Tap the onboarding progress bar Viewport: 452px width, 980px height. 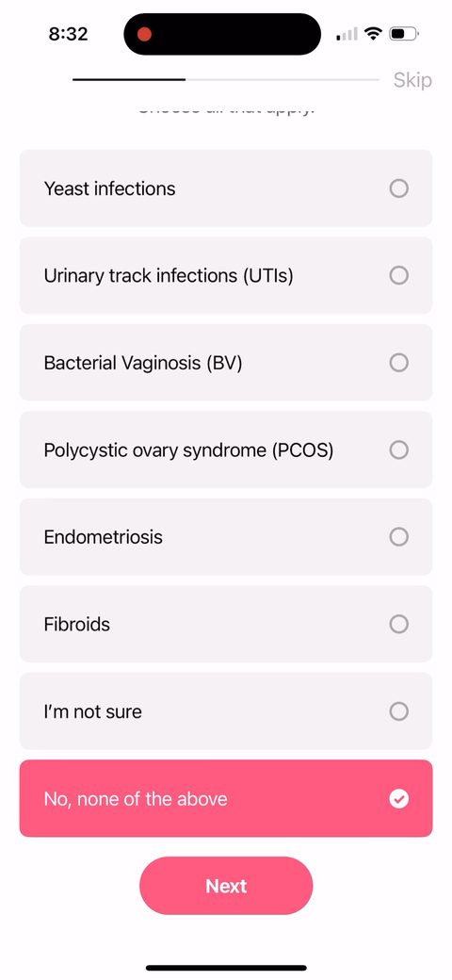[x=226, y=80]
